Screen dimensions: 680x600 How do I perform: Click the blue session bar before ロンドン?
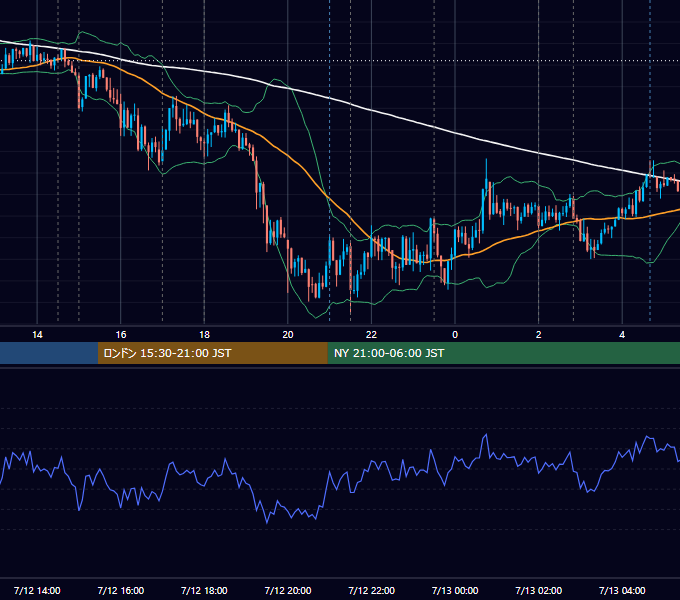49,353
